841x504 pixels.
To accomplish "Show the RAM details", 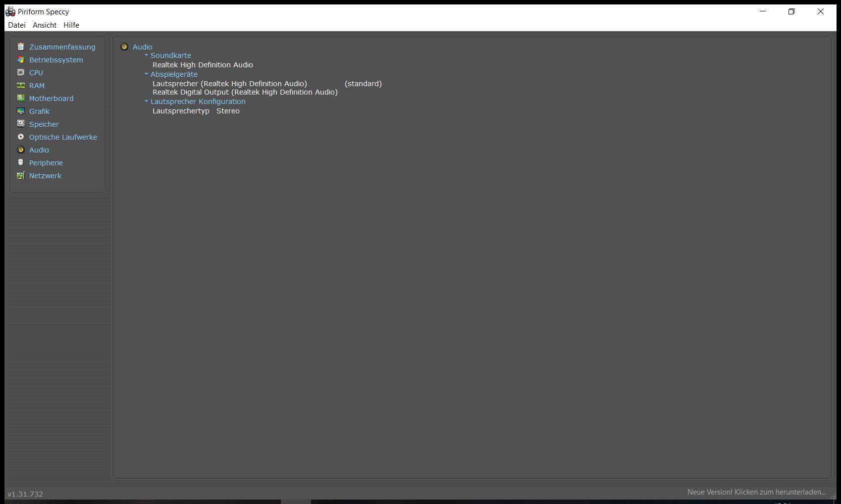I will point(37,86).
